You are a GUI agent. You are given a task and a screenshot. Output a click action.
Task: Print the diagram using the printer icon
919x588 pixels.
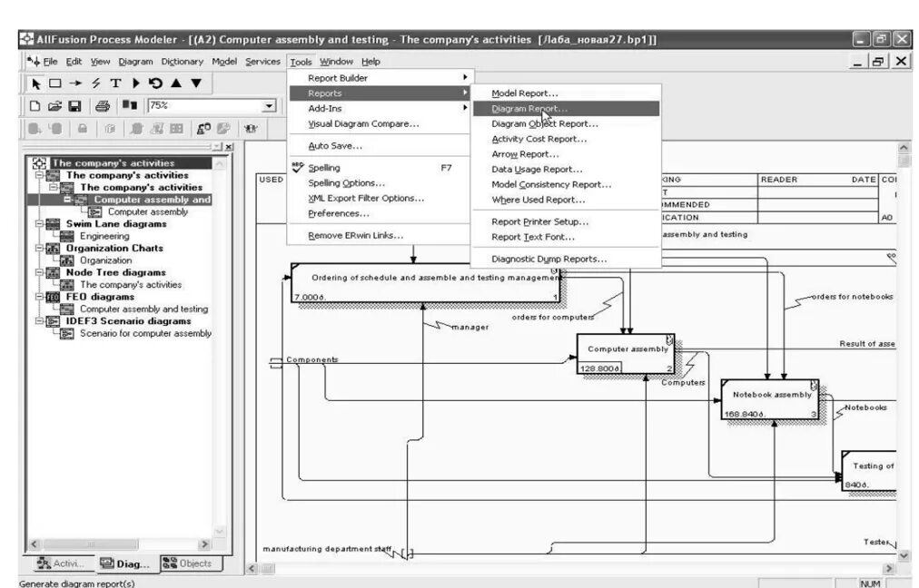pyautogui.click(x=103, y=106)
